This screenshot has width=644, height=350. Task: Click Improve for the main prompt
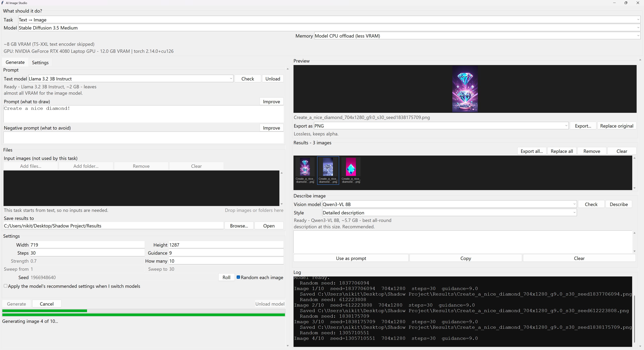(x=271, y=102)
